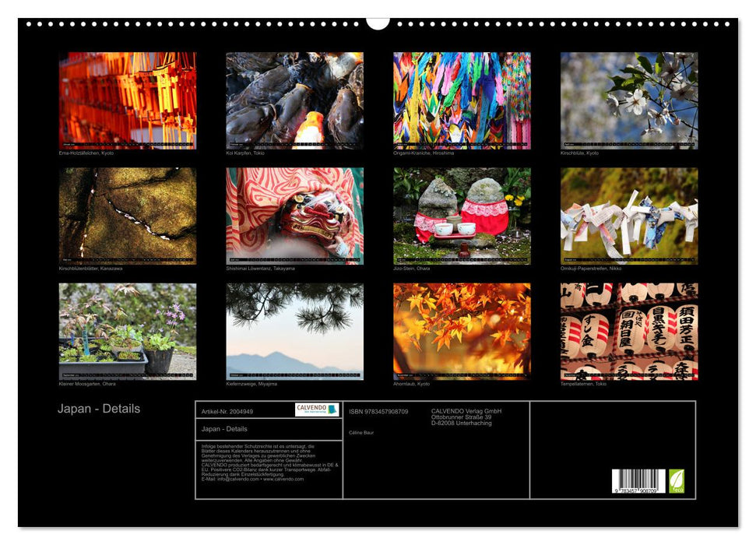756x545 pixels.
Task: Click the date strip on the Jizo-Stein photo
Action: (463, 257)
